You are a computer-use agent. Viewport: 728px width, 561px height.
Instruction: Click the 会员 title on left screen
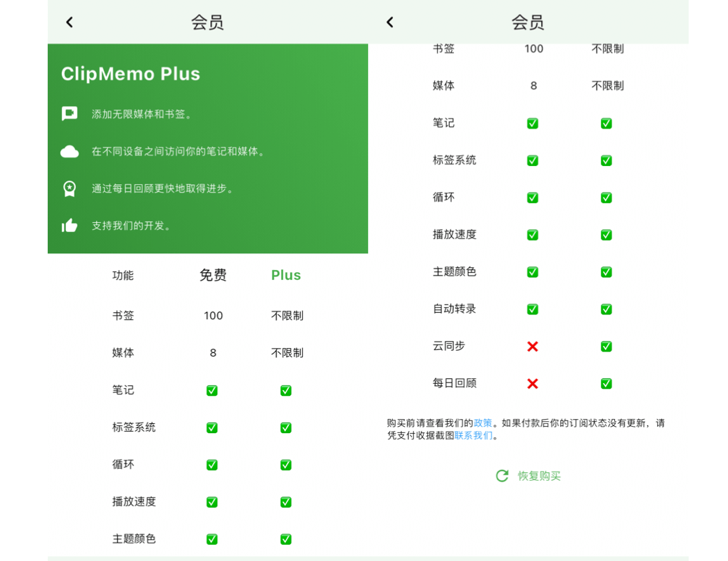pyautogui.click(x=207, y=22)
